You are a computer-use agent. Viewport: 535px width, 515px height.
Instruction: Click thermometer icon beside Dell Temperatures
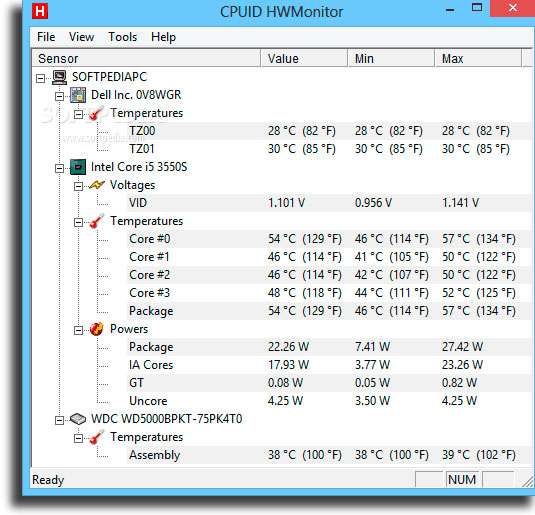97,113
